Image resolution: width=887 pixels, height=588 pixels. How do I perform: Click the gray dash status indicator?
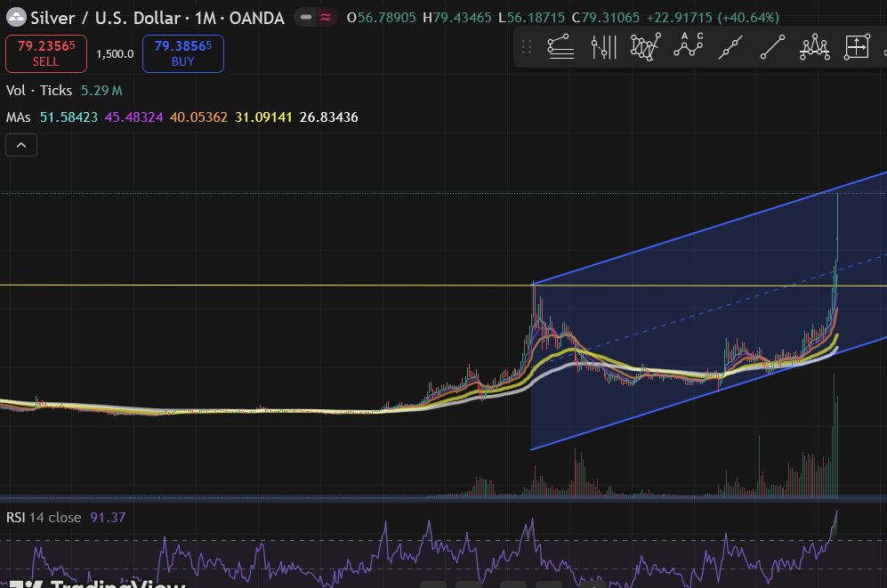[x=306, y=18]
